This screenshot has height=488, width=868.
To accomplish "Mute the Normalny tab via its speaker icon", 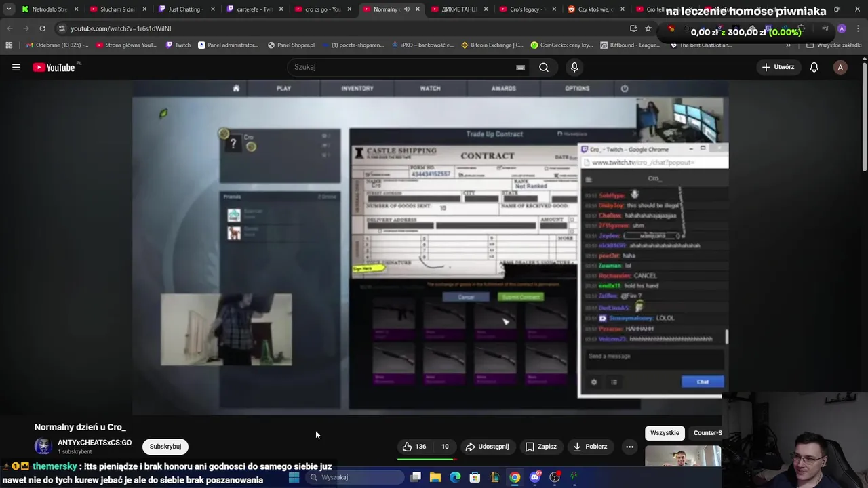I will pyautogui.click(x=407, y=9).
